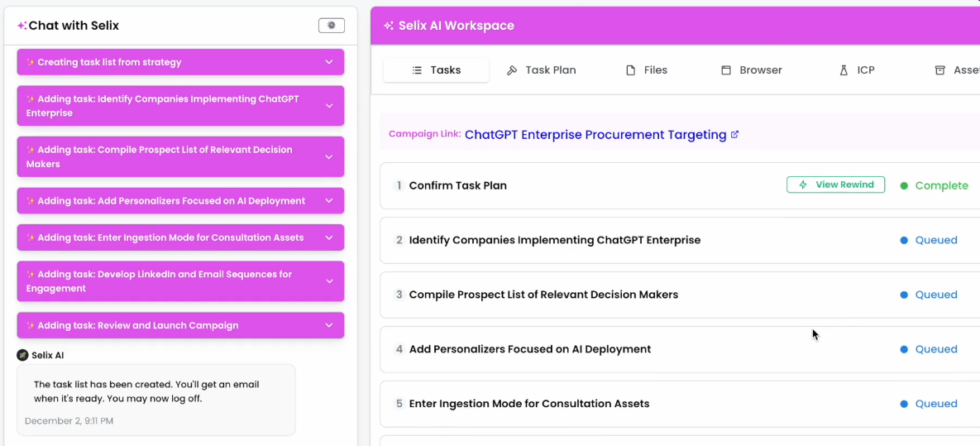Open the ICP tab

(857, 70)
